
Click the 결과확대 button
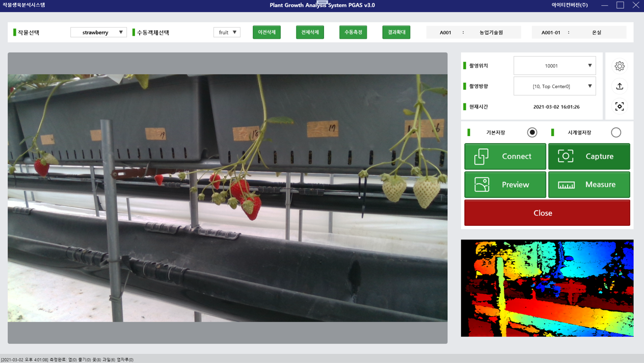[x=396, y=33]
